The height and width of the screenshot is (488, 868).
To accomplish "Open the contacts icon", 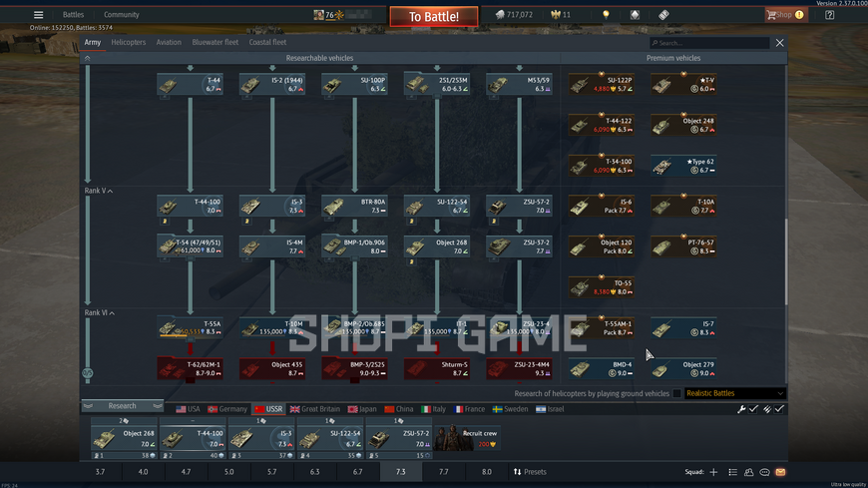I will [x=748, y=472].
